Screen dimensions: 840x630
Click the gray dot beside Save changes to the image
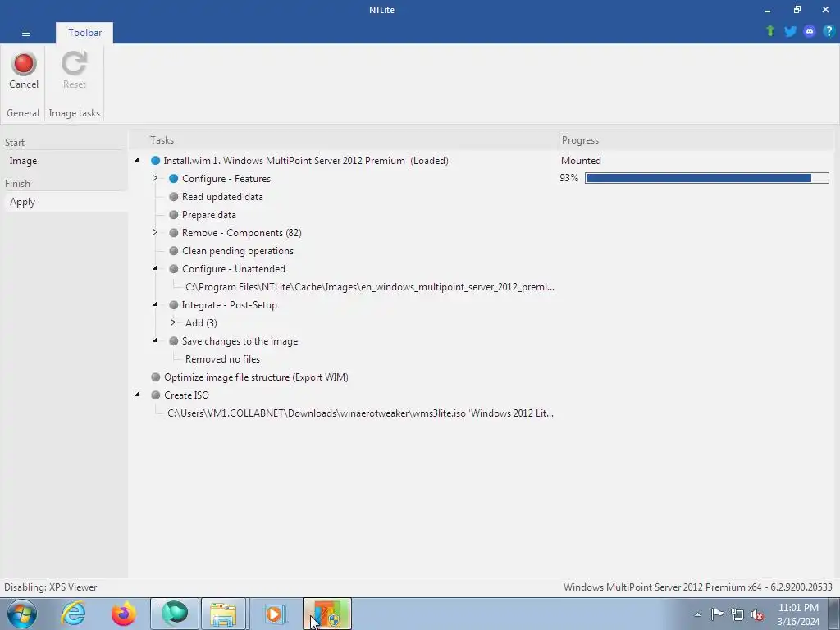coord(174,340)
